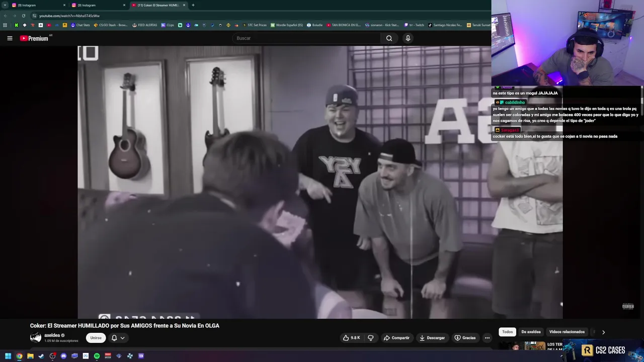
Task: Open the FEED ALERTAS bookmark
Action: (145, 25)
